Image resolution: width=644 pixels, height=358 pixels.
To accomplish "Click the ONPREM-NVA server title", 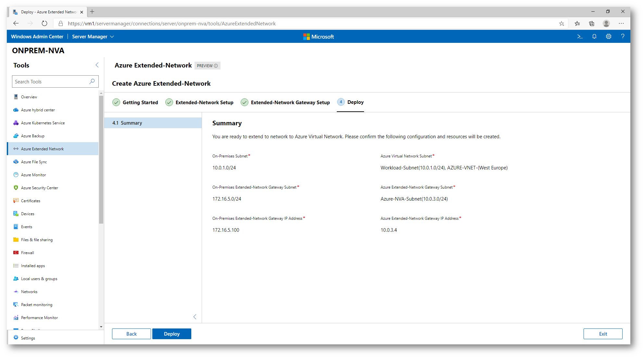I will [38, 51].
